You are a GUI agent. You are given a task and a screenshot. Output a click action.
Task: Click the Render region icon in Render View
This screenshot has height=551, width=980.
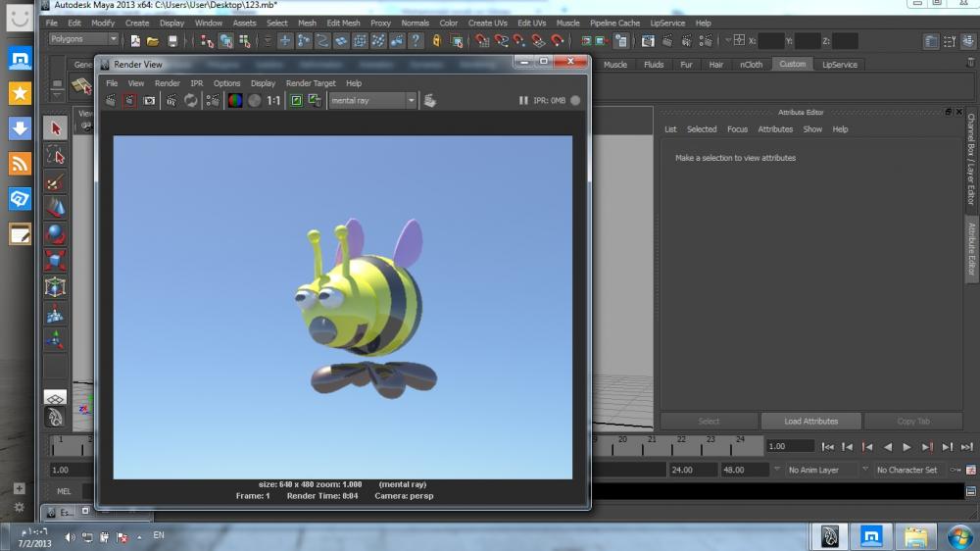pos(129,100)
